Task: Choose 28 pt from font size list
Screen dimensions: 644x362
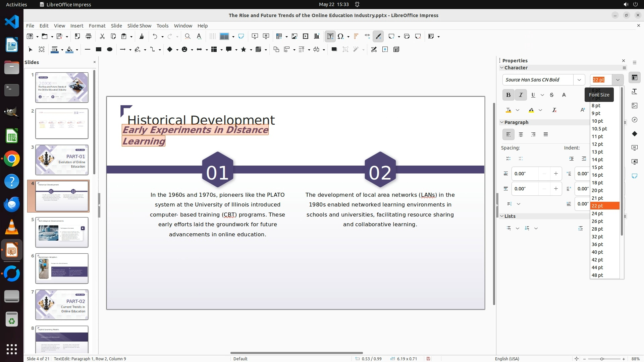Action: (x=597, y=229)
